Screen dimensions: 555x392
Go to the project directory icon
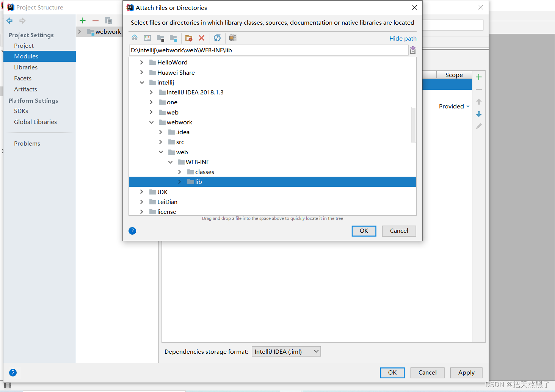point(160,38)
